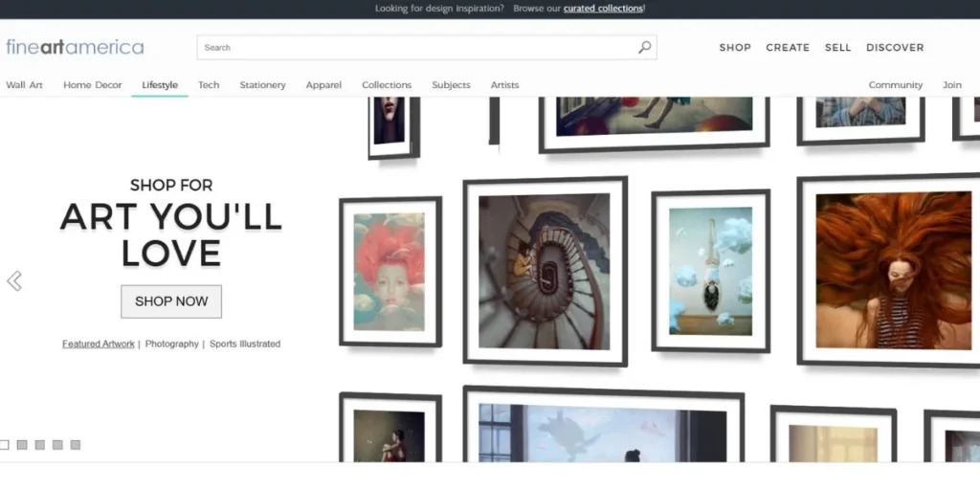Select the Lifestyle tab
Screen dimensions: 980x490
click(160, 85)
